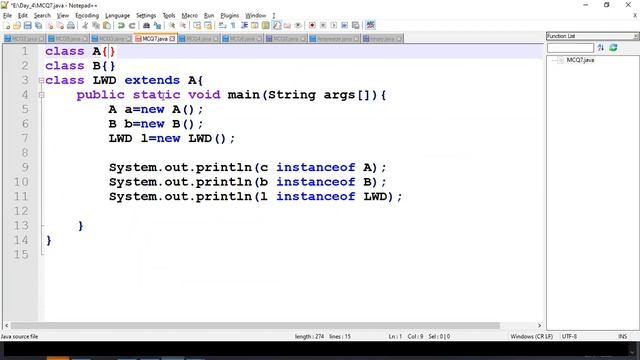Click the Open file folder icon

point(17,25)
